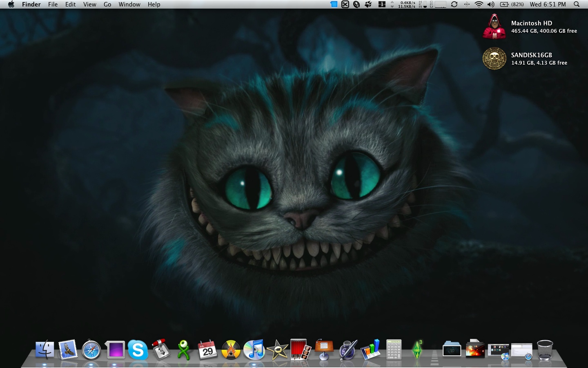588x368 pixels.
Task: Click the blue square menu bar icon
Action: pos(334,4)
